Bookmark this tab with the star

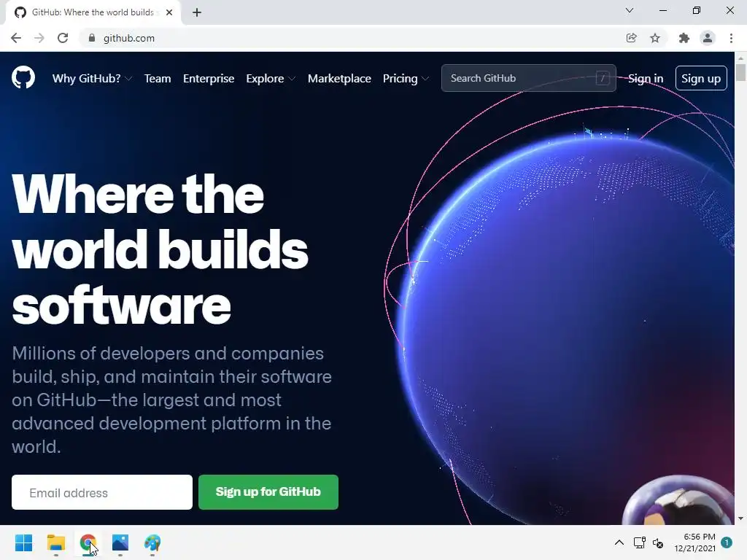coord(655,38)
